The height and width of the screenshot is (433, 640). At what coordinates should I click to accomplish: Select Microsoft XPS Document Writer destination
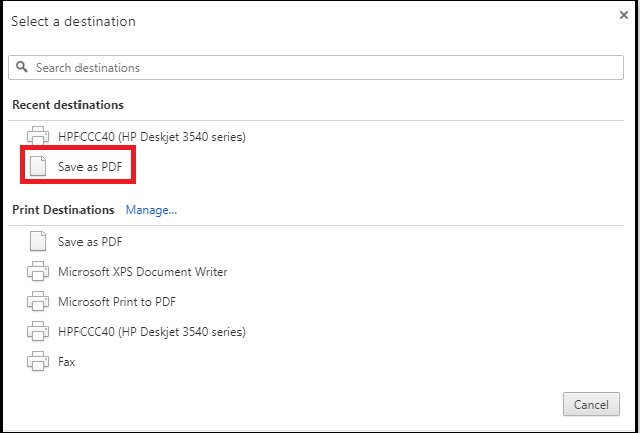point(142,272)
